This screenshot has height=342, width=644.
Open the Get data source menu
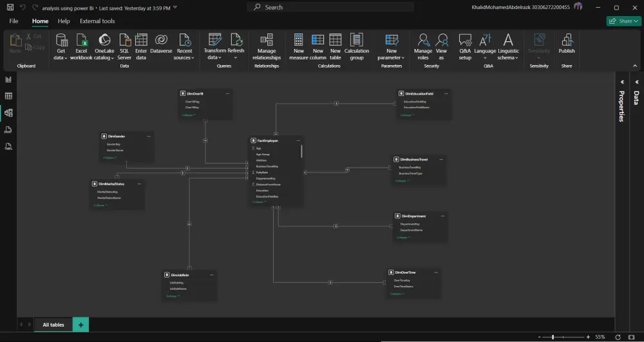(61, 47)
